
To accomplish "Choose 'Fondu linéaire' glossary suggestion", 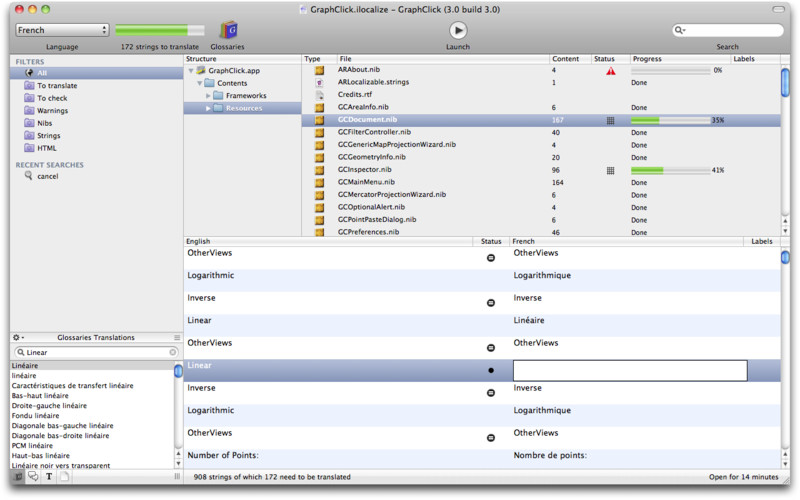I will pyautogui.click(x=35, y=415).
